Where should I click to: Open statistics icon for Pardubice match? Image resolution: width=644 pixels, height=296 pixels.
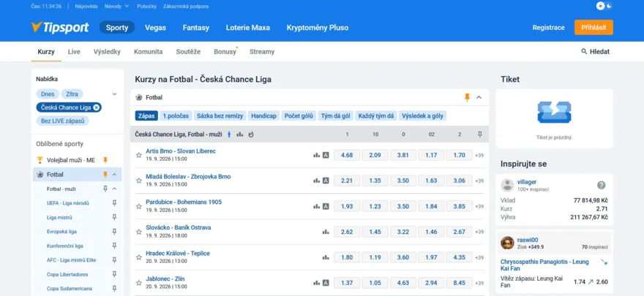[x=317, y=206]
